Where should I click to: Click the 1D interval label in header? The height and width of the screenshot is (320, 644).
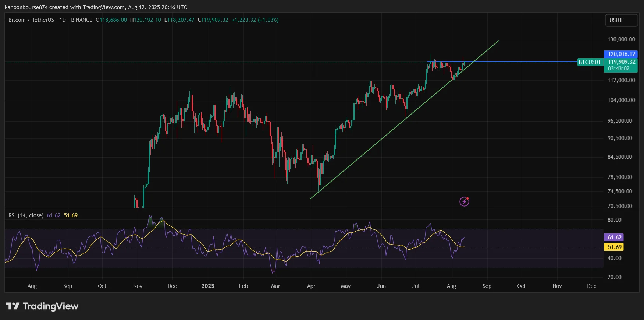pos(63,20)
